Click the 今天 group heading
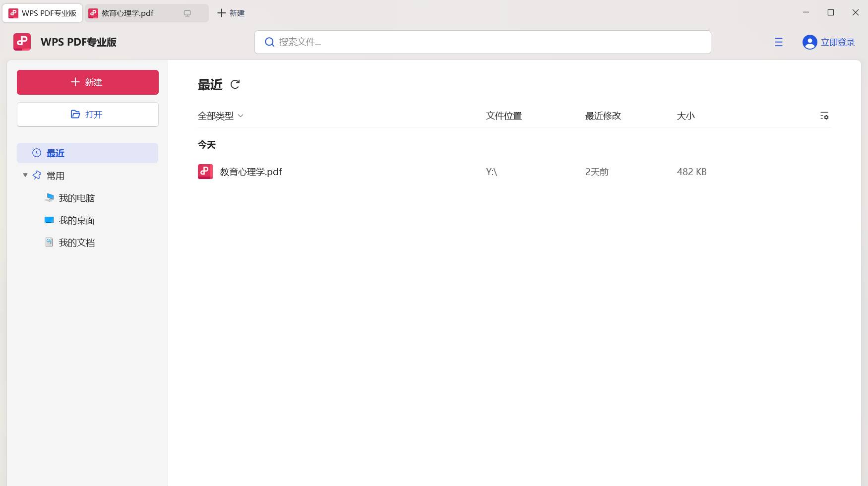868x486 pixels. point(207,145)
